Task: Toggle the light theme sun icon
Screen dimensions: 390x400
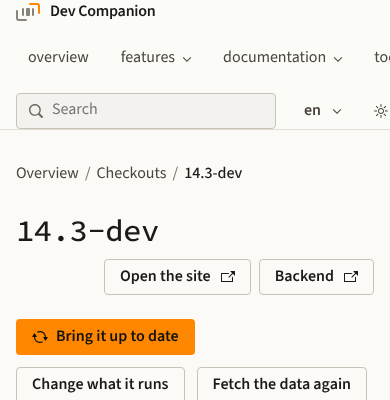Action: (381, 111)
